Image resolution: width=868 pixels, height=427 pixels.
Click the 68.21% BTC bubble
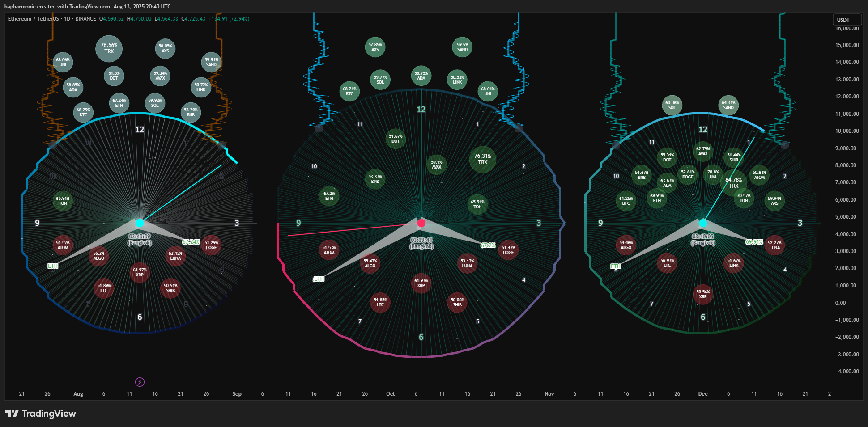coord(349,91)
